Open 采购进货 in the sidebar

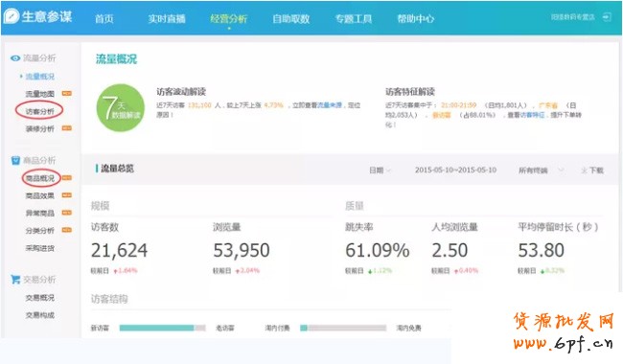[x=39, y=248]
